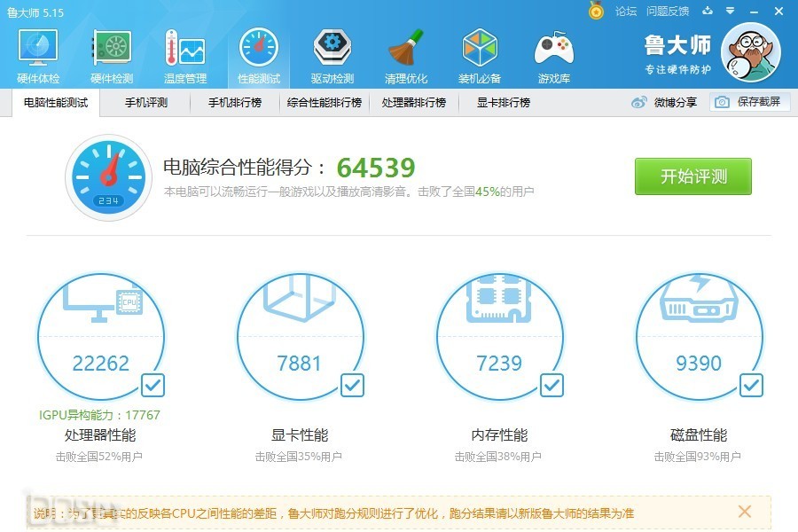
Task: Click 保存截屏 save screenshot button
Action: coord(749,102)
